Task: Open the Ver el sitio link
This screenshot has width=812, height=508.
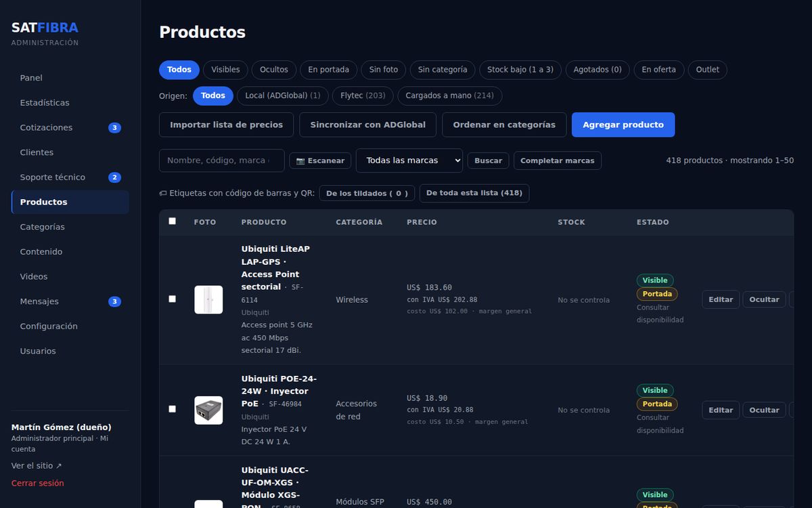Action: coord(37,466)
